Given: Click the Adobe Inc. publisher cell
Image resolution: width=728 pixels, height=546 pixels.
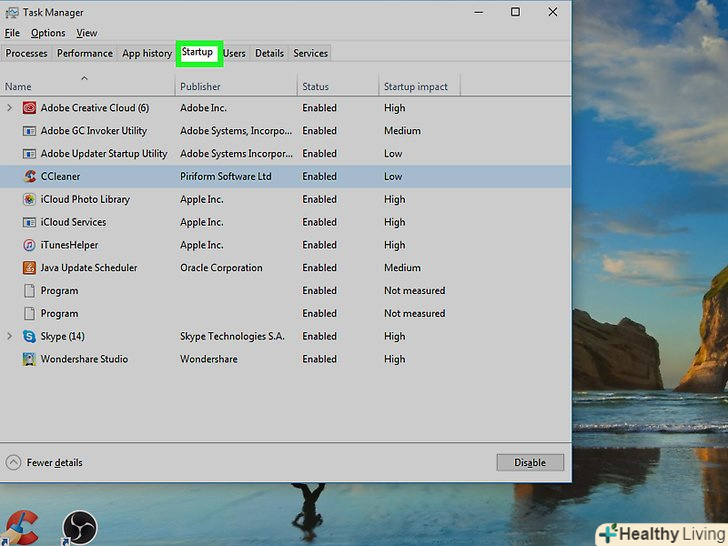Looking at the screenshot, I should pos(203,108).
